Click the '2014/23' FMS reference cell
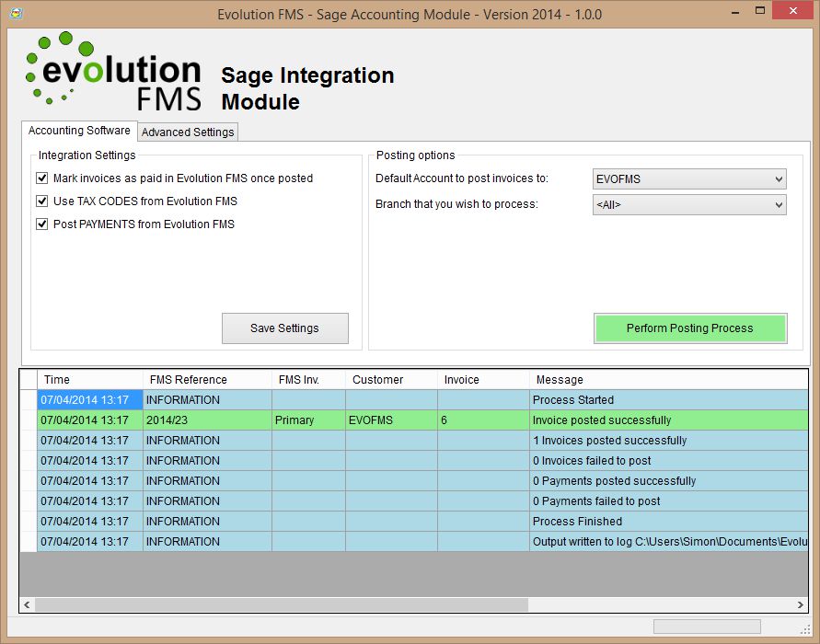This screenshot has width=820, height=644. [208, 420]
